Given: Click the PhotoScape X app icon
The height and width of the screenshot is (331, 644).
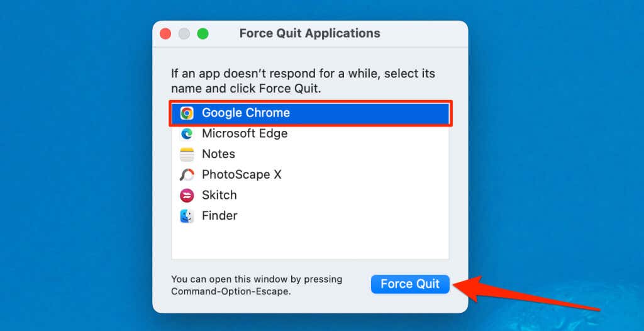Looking at the screenshot, I should pyautogui.click(x=187, y=175).
